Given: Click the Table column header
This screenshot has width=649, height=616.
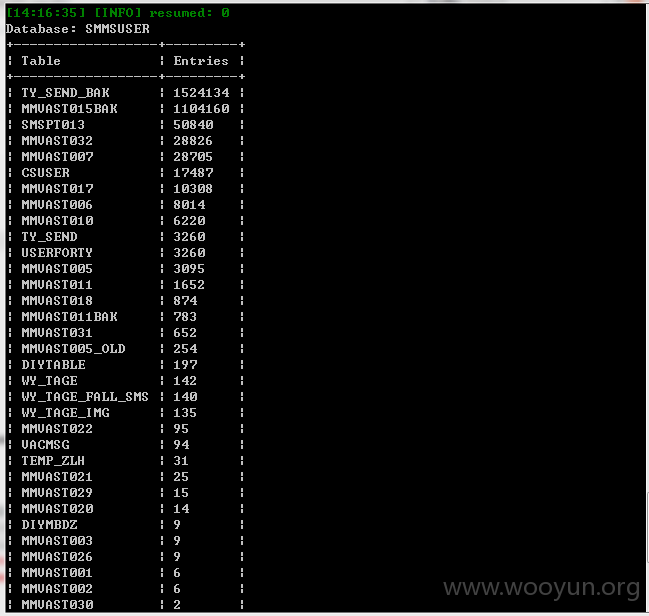Looking at the screenshot, I should pyautogui.click(x=41, y=61).
